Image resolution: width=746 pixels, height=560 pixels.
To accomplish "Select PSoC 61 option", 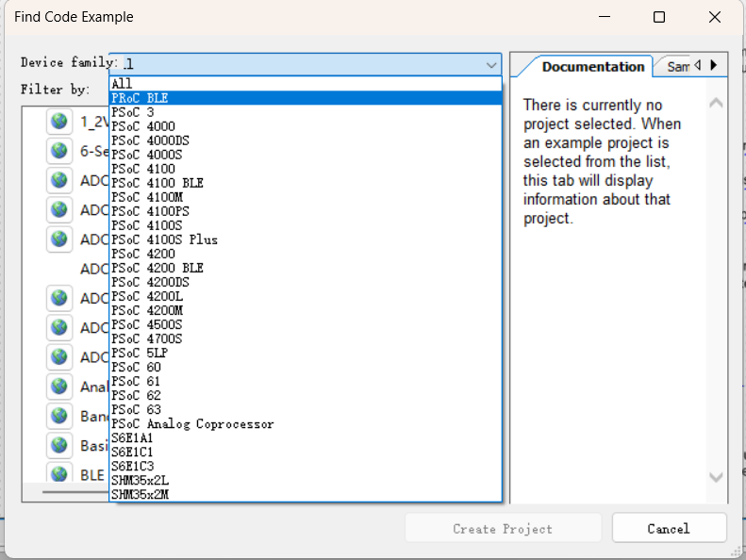I will (x=306, y=382).
